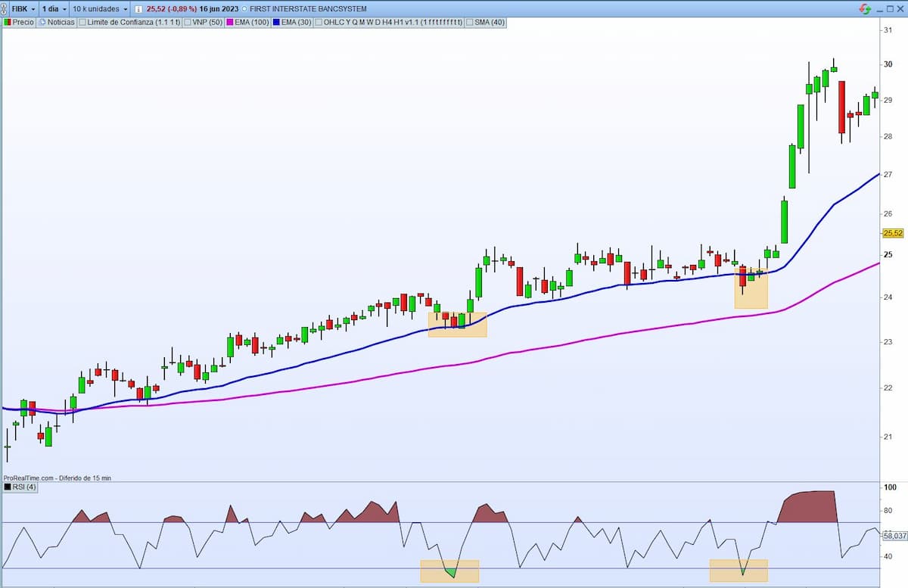The image size is (908, 588).
Task: Check the SMA (40) indicator checkbox
Action: click(471, 22)
